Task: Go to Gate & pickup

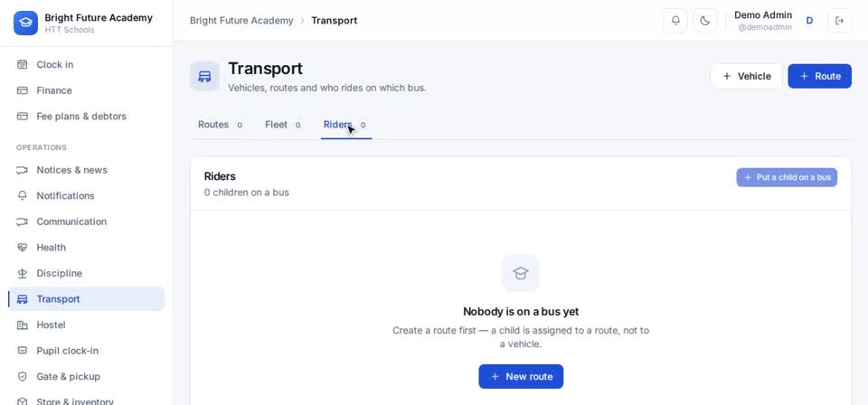Action: (87, 376)
